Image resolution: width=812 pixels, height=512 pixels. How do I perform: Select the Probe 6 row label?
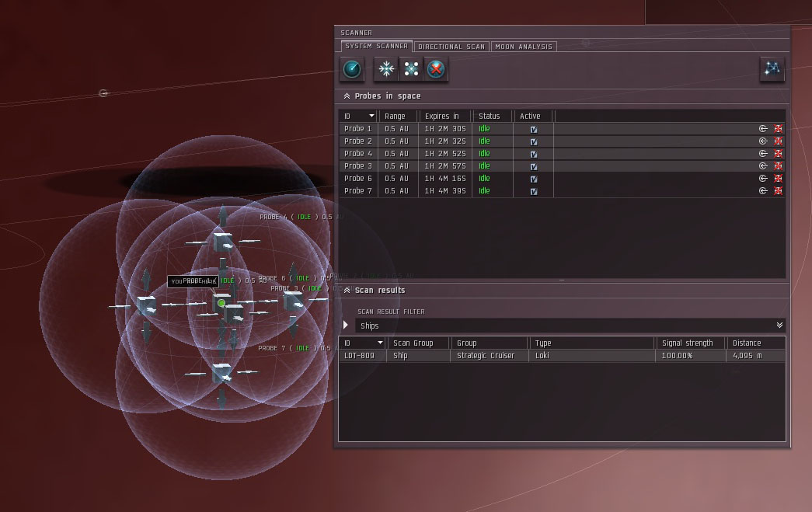[x=358, y=179]
